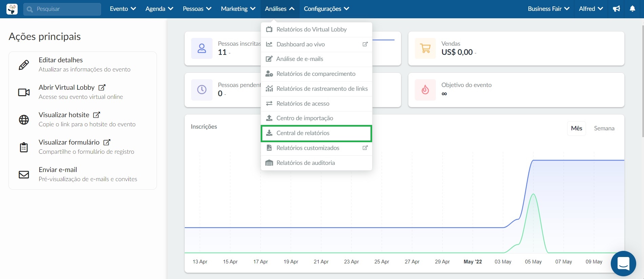644x279 pixels.
Task: Open the Business Fair event dropdown
Action: click(x=548, y=9)
